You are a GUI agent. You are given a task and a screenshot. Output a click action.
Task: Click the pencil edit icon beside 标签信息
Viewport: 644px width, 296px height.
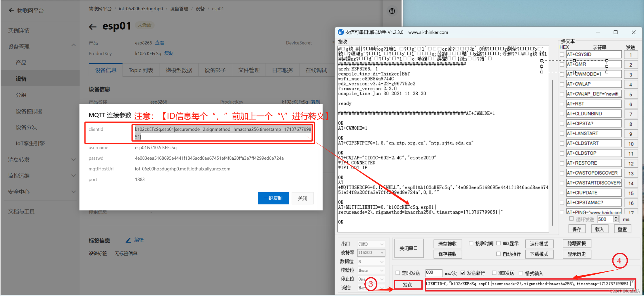[x=128, y=240]
